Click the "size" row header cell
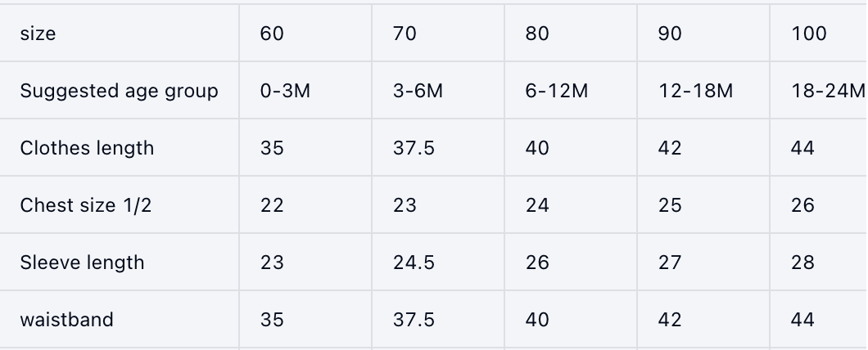The image size is (868, 350). [x=38, y=34]
